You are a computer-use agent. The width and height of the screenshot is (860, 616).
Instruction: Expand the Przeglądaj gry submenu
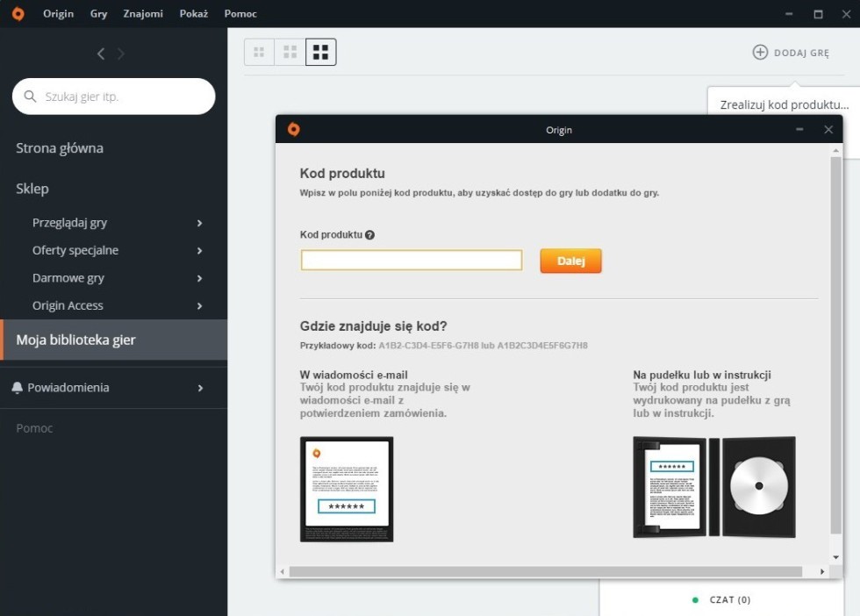(x=200, y=223)
